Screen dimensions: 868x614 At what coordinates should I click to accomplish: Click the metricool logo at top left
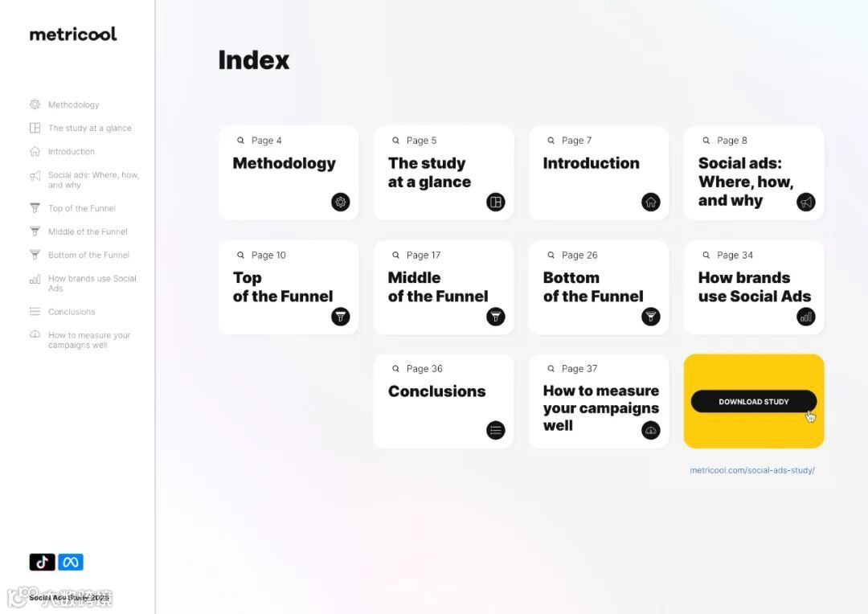[73, 34]
